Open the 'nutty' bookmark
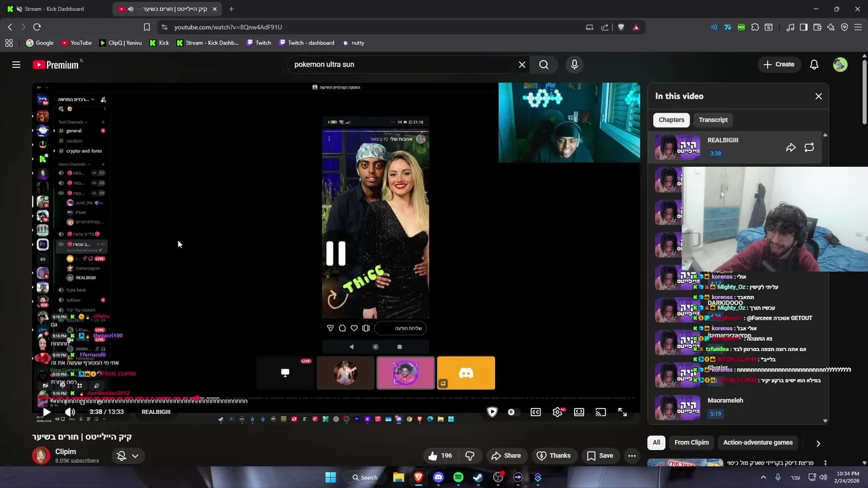 (353, 43)
